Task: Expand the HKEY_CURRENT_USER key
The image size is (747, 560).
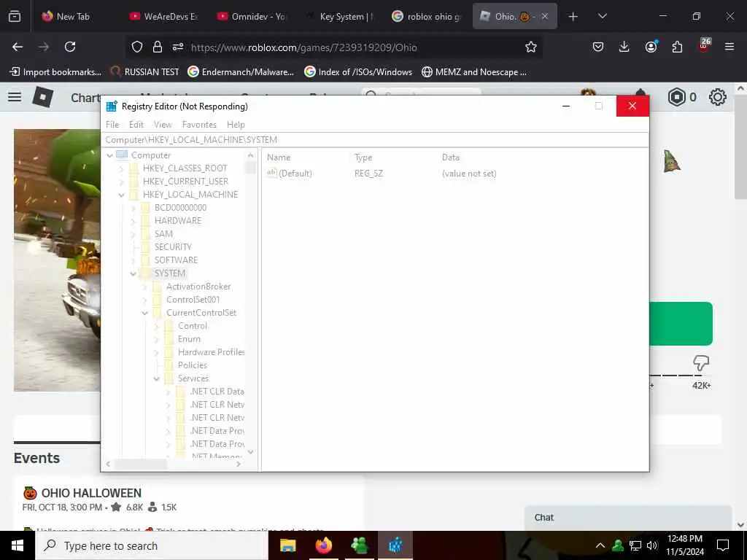Action: pos(122,182)
